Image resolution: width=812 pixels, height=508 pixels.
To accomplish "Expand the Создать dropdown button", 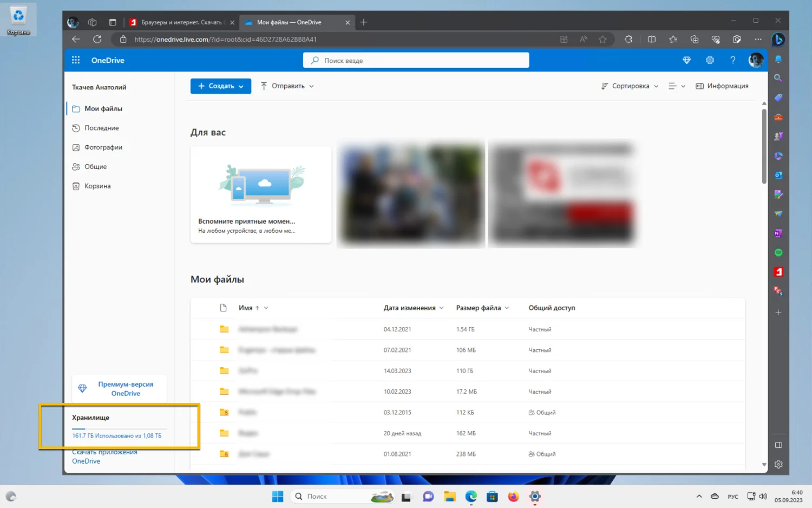I will tap(220, 86).
